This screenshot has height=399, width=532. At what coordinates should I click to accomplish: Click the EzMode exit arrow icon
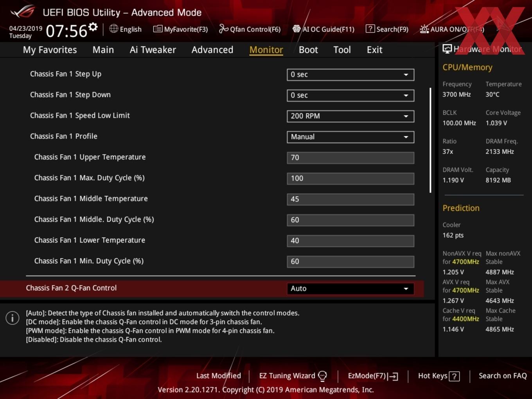click(393, 376)
